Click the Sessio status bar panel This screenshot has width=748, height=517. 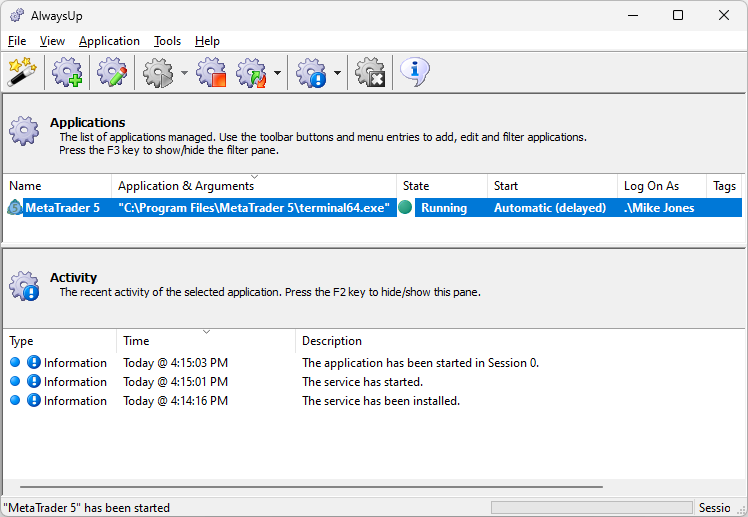[x=714, y=508]
